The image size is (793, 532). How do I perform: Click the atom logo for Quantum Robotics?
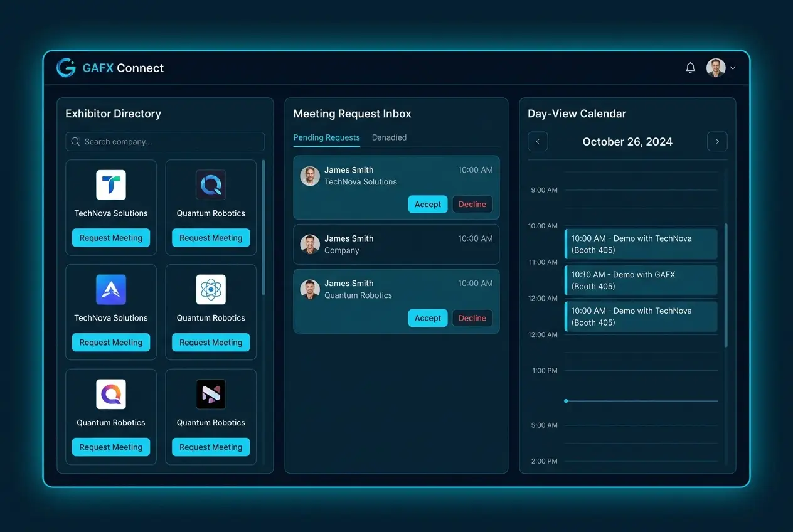[211, 290]
